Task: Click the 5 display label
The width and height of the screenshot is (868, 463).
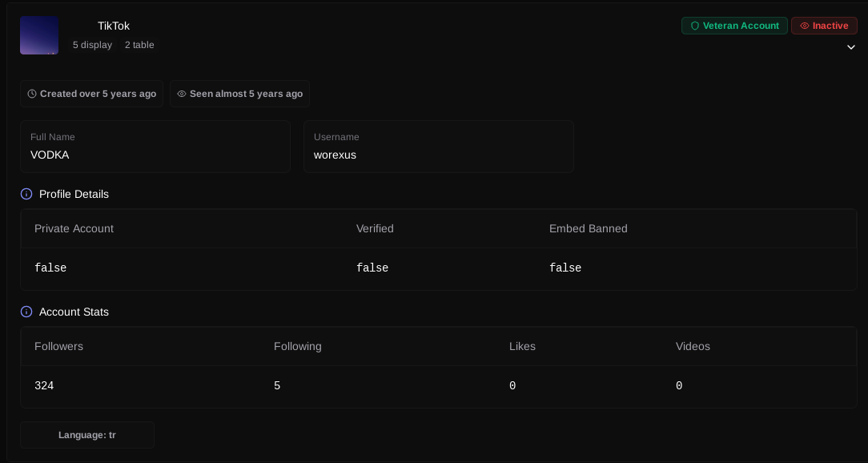Action: click(92, 45)
